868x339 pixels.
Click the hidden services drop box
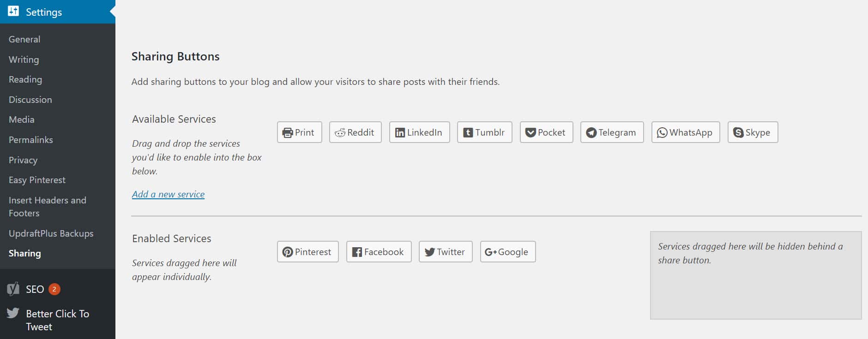(x=756, y=275)
